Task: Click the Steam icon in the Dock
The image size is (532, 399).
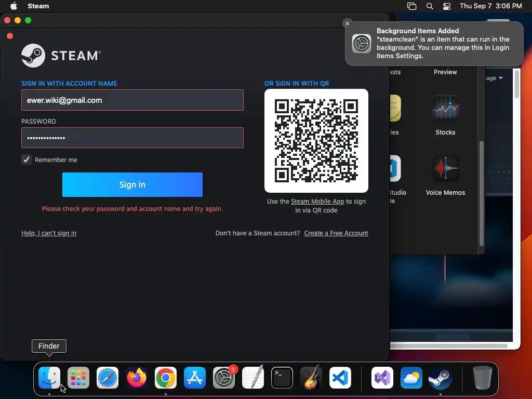Action: tap(441, 378)
